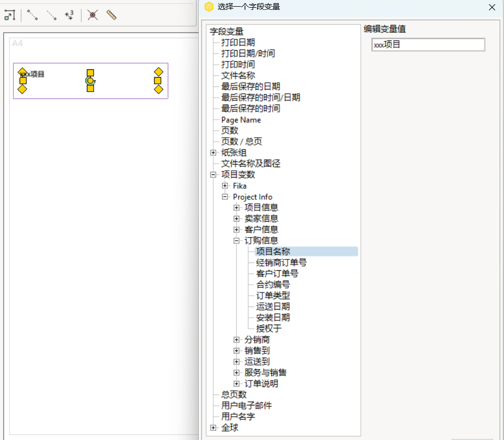Select the ruler measure tool
This screenshot has width=504, height=440.
(x=111, y=15)
